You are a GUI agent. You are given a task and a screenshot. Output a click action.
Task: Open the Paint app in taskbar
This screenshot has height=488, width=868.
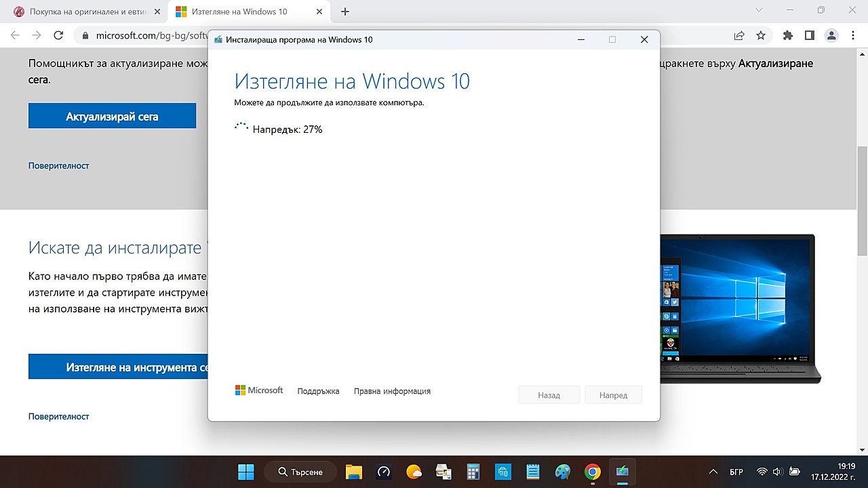point(562,472)
